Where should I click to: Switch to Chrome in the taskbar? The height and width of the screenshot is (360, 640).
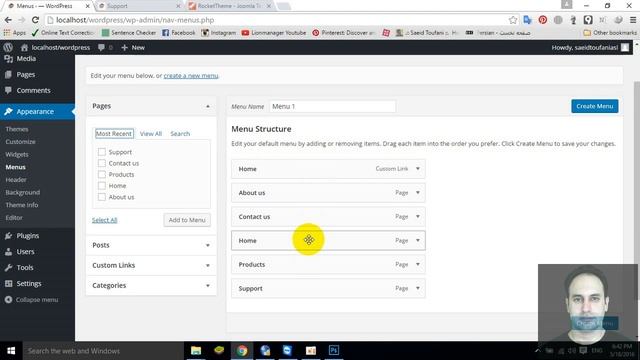pyautogui.click(x=242, y=351)
